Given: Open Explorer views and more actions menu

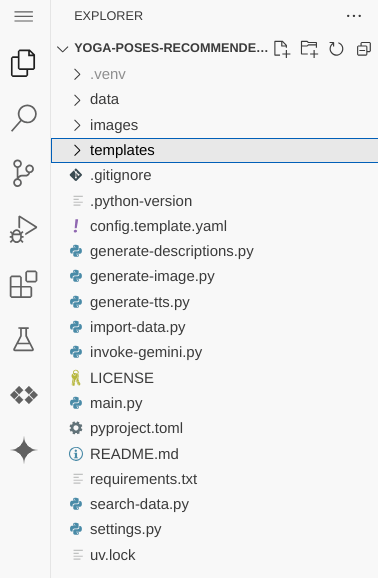Looking at the screenshot, I should [x=354, y=16].
